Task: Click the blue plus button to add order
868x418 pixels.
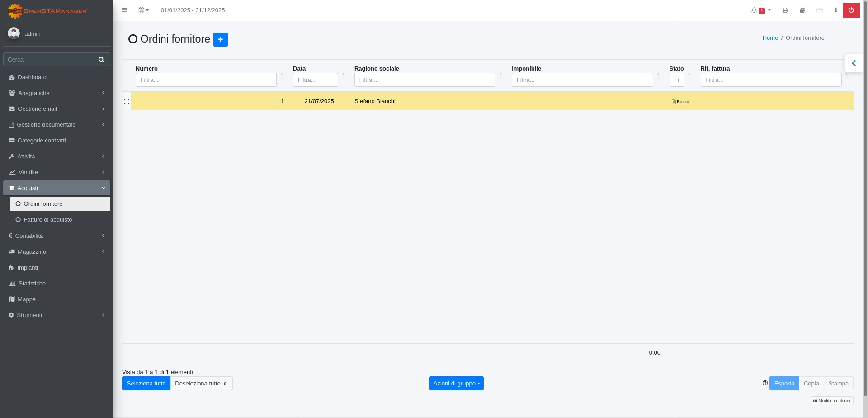Action: pyautogui.click(x=220, y=39)
